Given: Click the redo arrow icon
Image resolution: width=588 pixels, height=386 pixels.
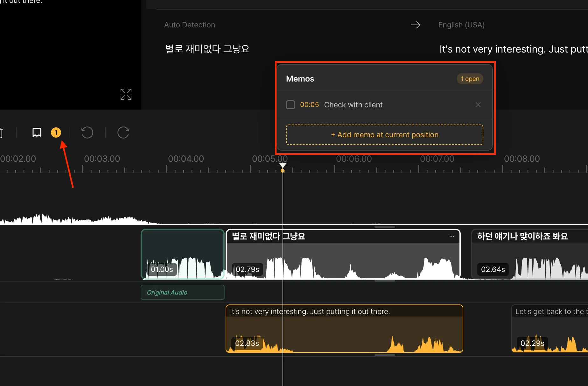Looking at the screenshot, I should point(123,132).
